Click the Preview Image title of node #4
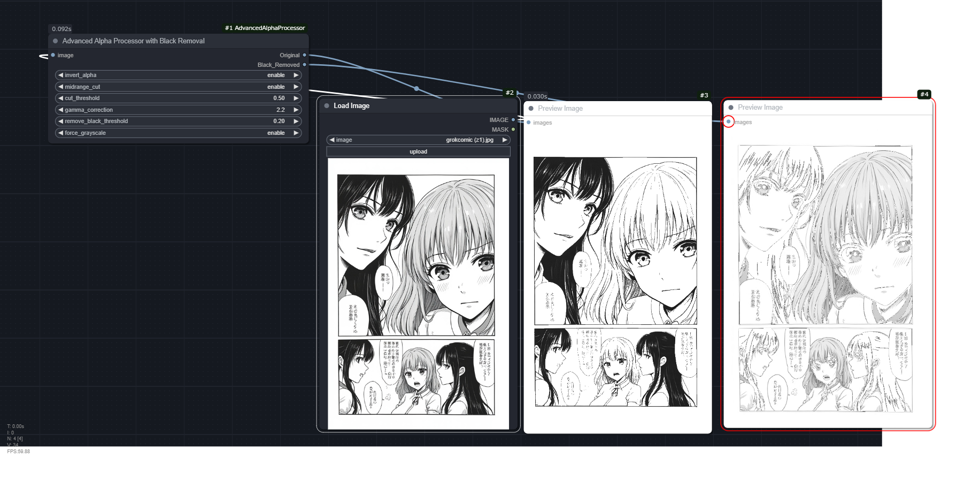 click(x=760, y=108)
